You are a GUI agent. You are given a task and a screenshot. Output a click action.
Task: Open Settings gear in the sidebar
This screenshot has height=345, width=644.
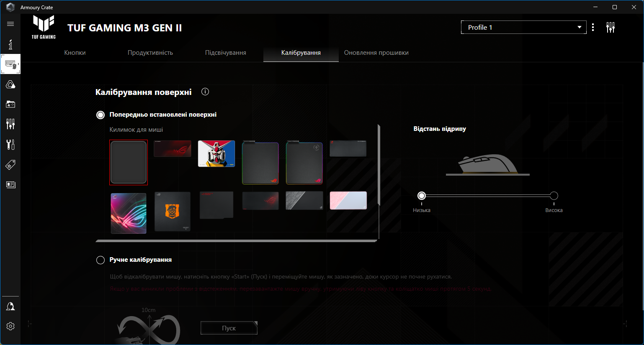[x=10, y=326]
